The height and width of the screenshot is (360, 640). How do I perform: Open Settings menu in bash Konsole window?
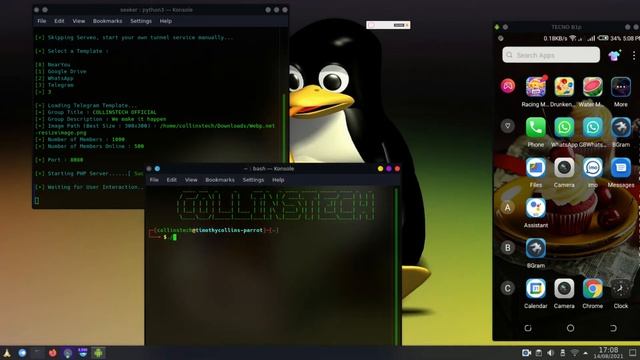point(253,180)
